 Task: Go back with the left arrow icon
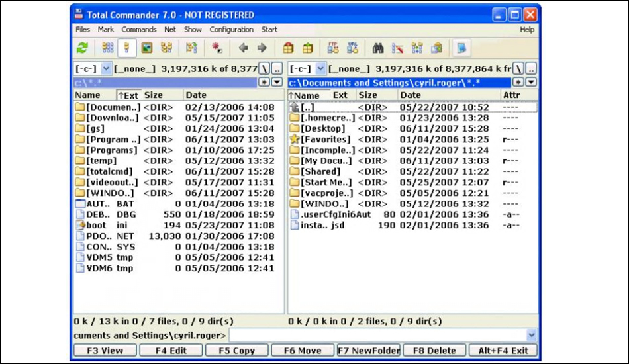[243, 48]
